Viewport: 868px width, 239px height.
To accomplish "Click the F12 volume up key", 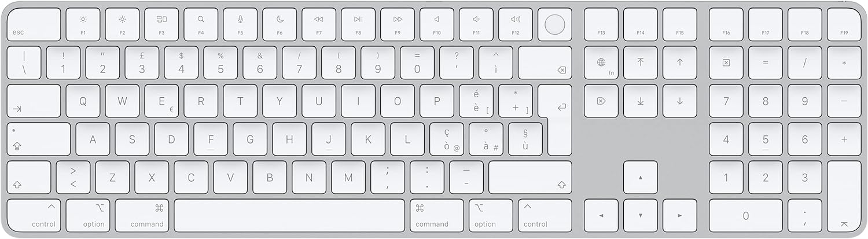I will pyautogui.click(x=515, y=24).
